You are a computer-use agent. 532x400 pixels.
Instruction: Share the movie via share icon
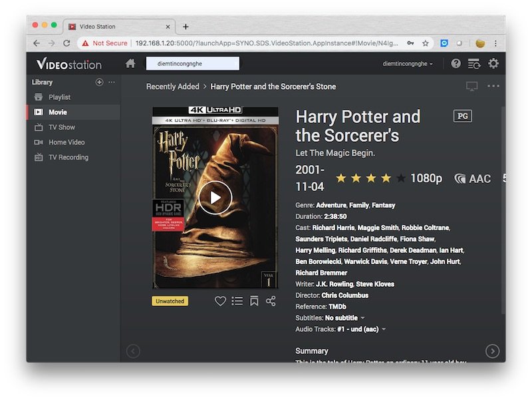271,301
